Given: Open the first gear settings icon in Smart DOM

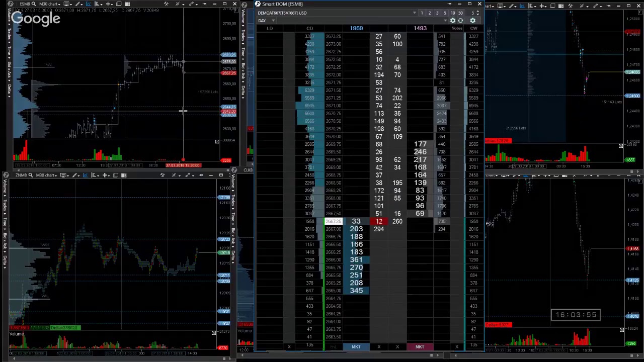Looking at the screenshot, I should click(453, 21).
